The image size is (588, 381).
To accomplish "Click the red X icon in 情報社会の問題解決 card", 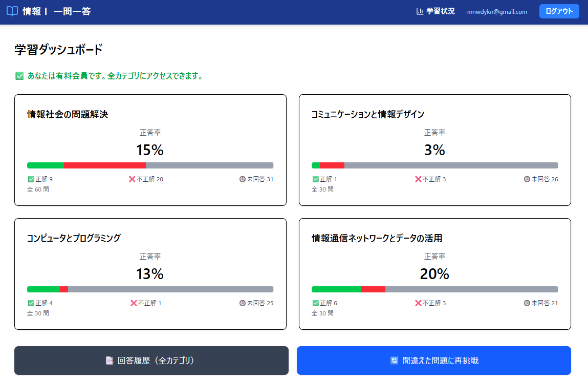I will click(x=132, y=179).
